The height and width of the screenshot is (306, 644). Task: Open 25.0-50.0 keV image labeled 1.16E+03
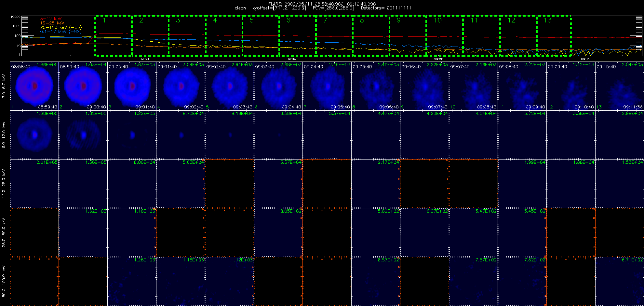click(x=132, y=232)
